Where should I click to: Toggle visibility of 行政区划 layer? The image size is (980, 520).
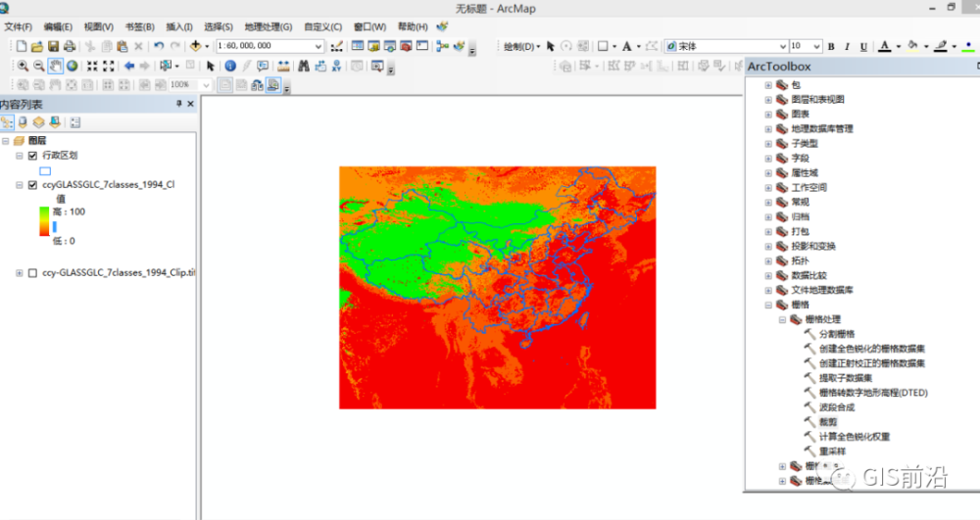32,156
